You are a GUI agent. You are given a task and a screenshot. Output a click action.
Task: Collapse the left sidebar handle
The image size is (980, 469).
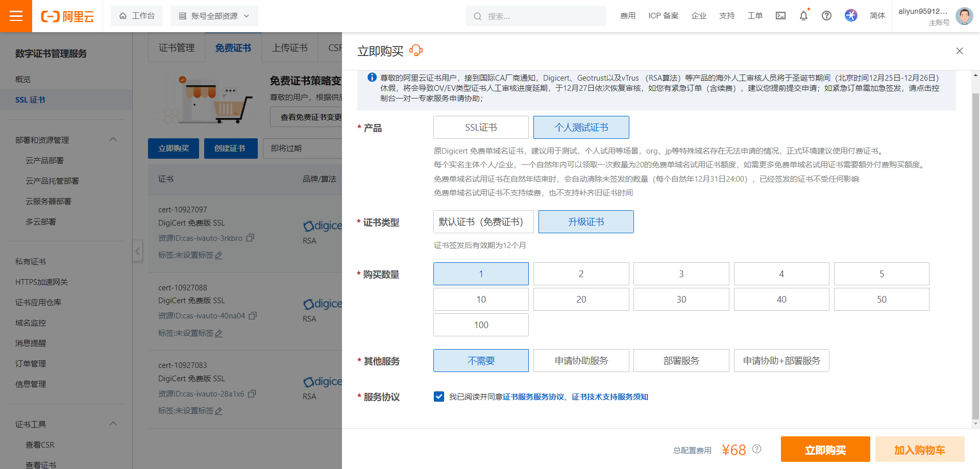[138, 251]
